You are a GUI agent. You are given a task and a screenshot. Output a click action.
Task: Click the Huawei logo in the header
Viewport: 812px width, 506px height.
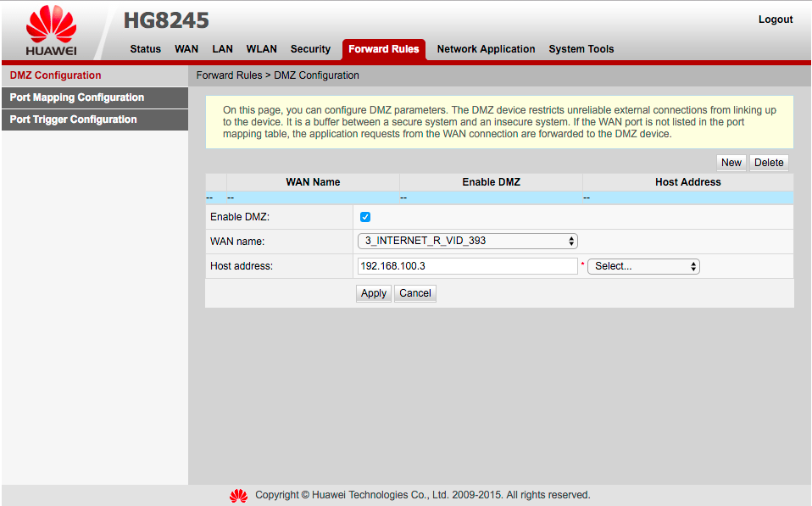coord(51,31)
